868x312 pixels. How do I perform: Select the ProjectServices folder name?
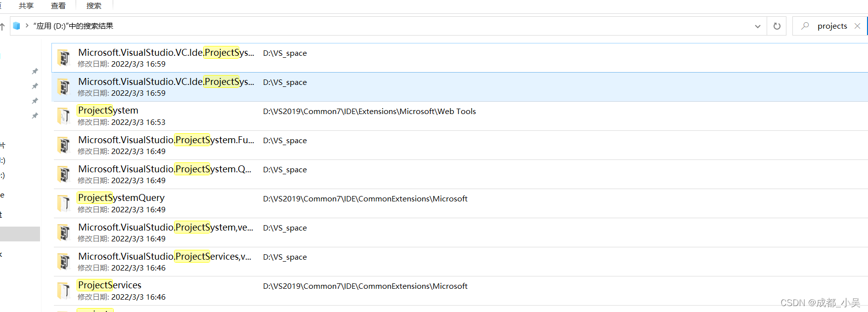pyautogui.click(x=110, y=285)
